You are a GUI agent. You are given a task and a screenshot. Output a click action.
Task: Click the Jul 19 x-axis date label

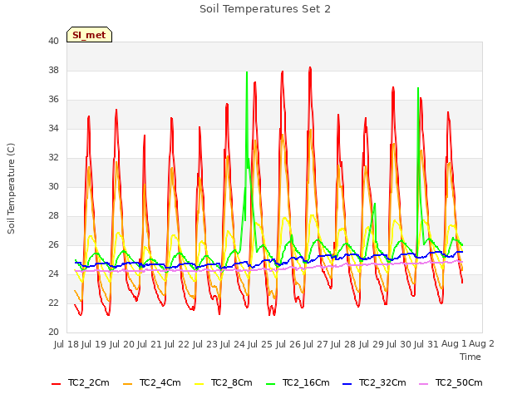94,344
